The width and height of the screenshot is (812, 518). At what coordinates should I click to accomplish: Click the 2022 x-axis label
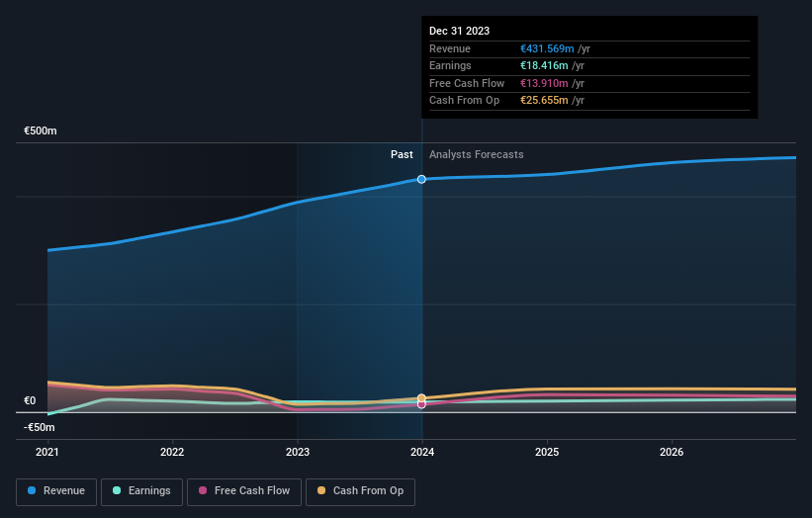[x=172, y=452]
